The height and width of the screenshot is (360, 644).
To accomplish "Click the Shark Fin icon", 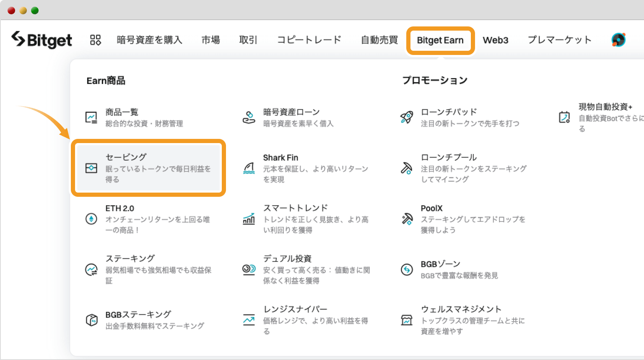I will click(249, 168).
